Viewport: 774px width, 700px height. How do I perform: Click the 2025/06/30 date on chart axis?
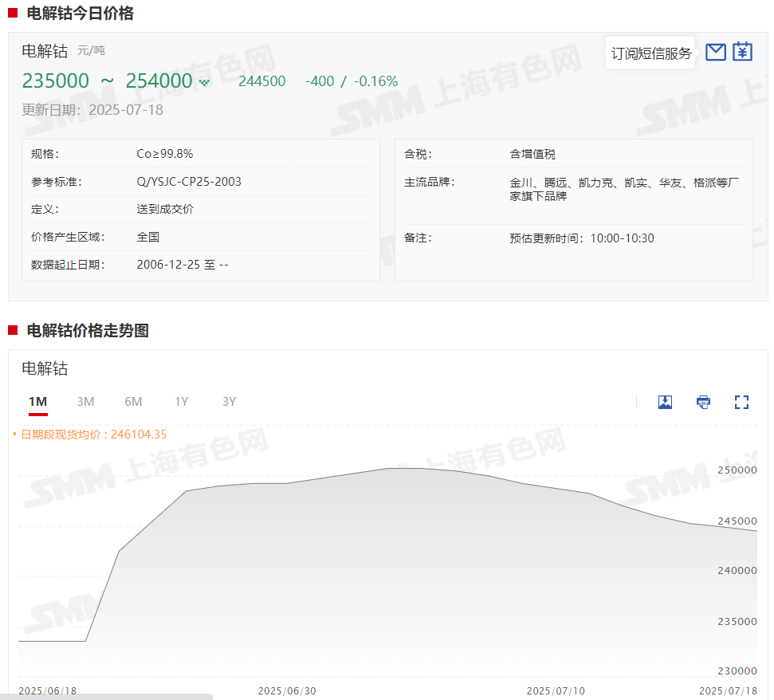coord(287,690)
